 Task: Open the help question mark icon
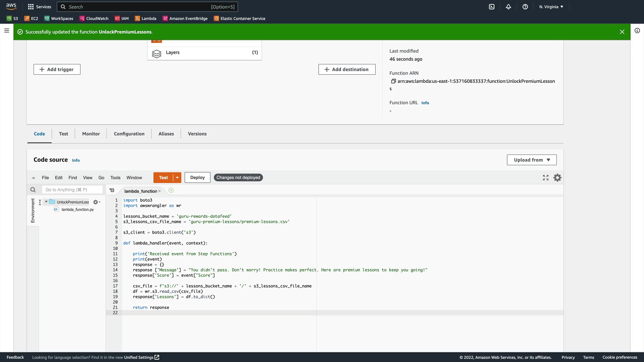click(525, 7)
